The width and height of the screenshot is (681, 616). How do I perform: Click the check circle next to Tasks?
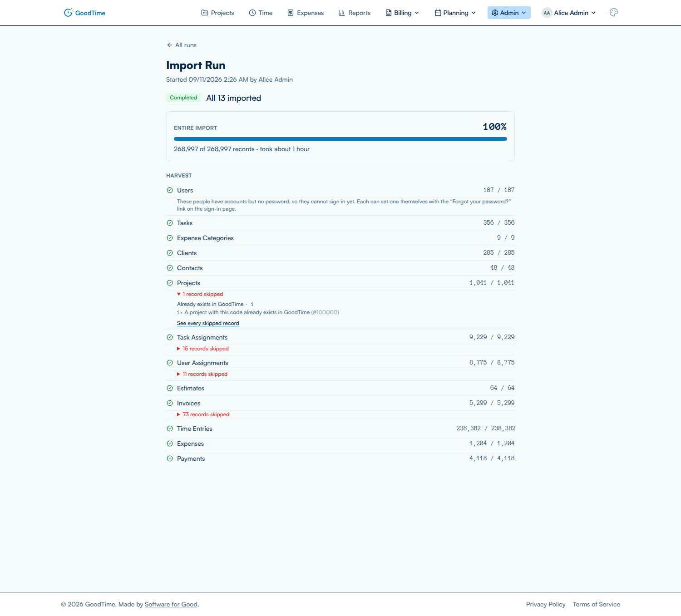pos(170,223)
